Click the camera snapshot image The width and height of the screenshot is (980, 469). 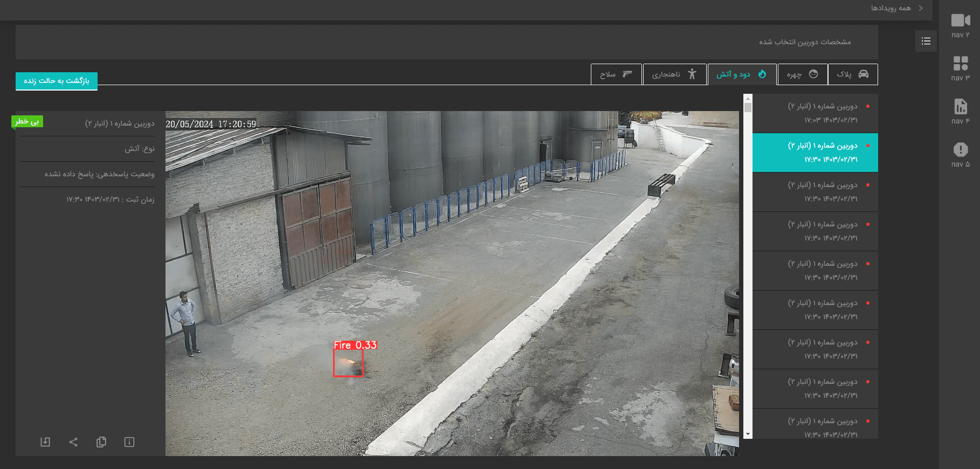tap(452, 284)
